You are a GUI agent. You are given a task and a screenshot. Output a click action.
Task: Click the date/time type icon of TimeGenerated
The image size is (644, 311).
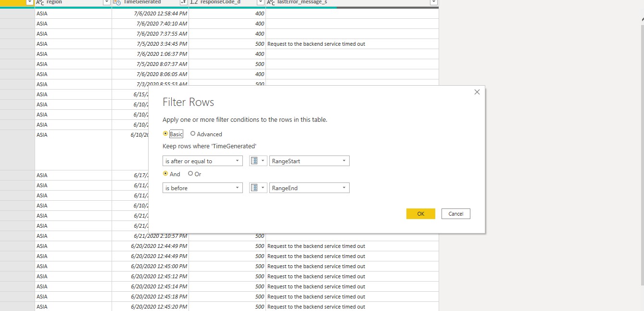[118, 2]
